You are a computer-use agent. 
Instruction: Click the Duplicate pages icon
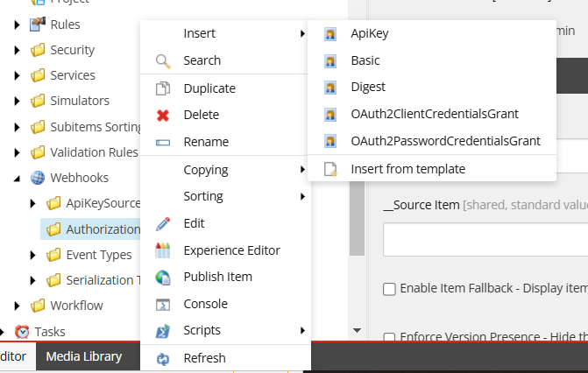[x=163, y=88]
